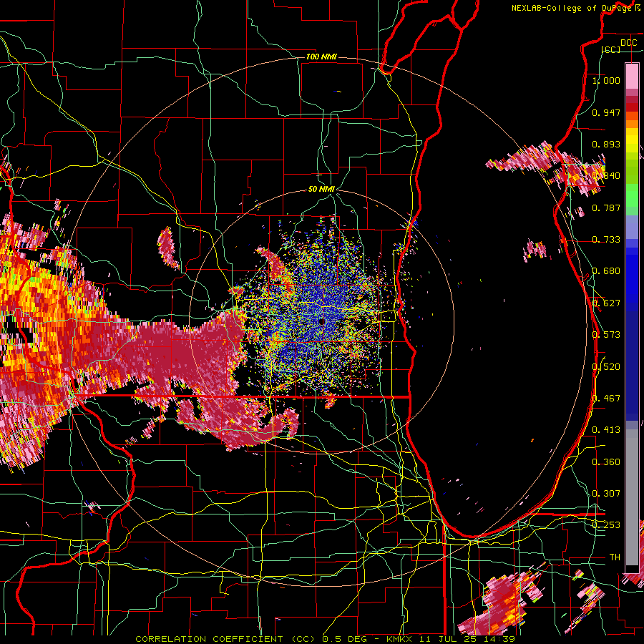Screen dimensions: 644x644
Task: Click the "TH" threshold label on the scale
Action: [x=615, y=557]
